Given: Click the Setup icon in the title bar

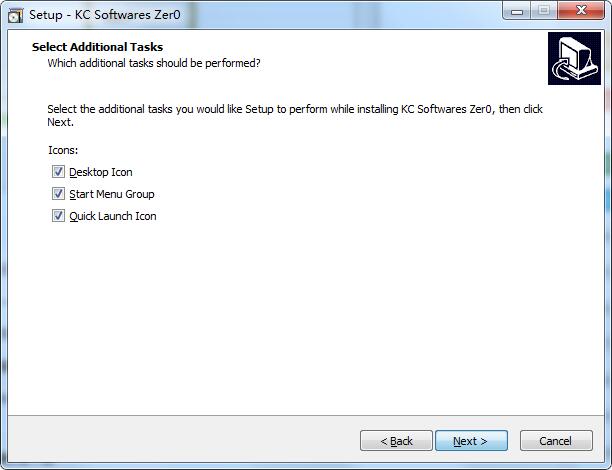Looking at the screenshot, I should [15, 15].
